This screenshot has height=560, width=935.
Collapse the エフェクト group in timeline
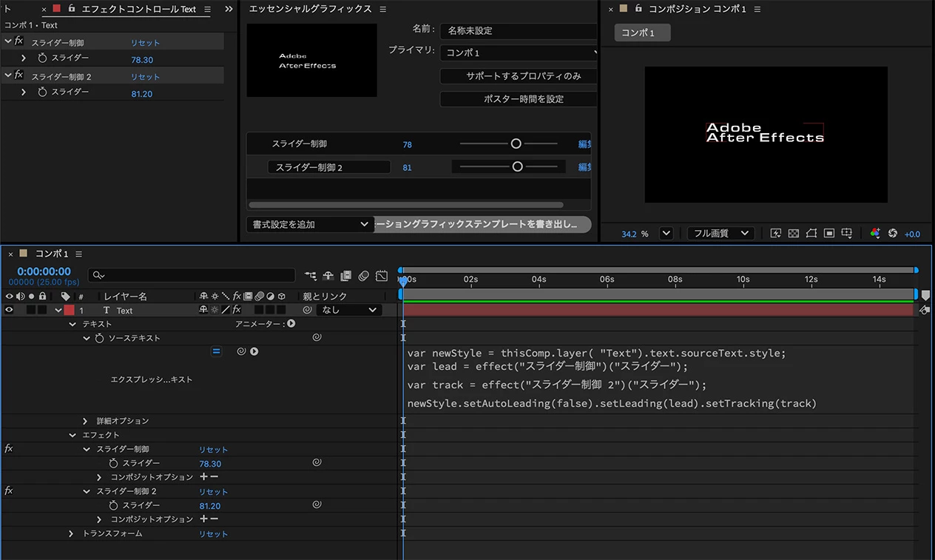click(x=72, y=435)
